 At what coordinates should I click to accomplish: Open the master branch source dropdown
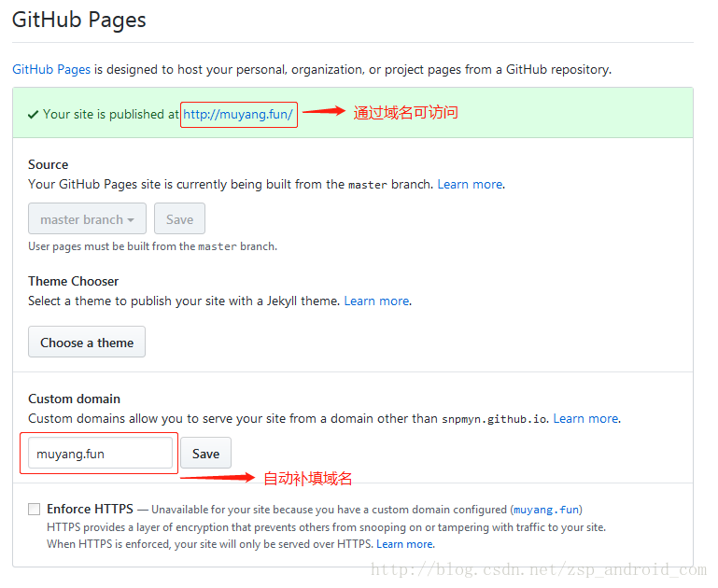pyautogui.click(x=87, y=218)
